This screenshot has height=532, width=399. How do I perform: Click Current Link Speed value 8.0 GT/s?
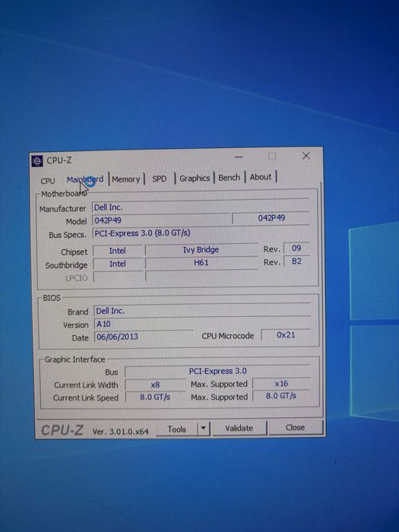tap(155, 397)
